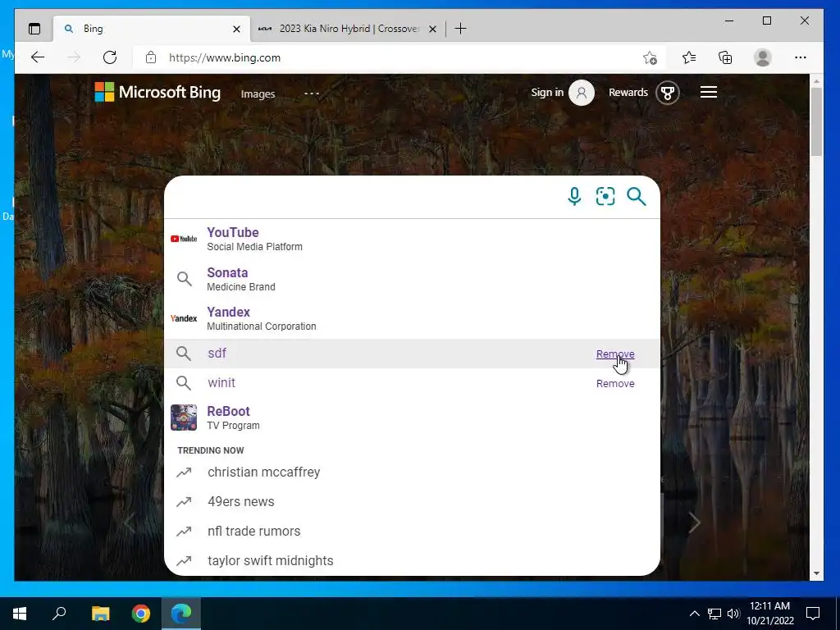Viewport: 840px width, 630px height.
Task: Show hidden system tray icons
Action: pyautogui.click(x=694, y=614)
